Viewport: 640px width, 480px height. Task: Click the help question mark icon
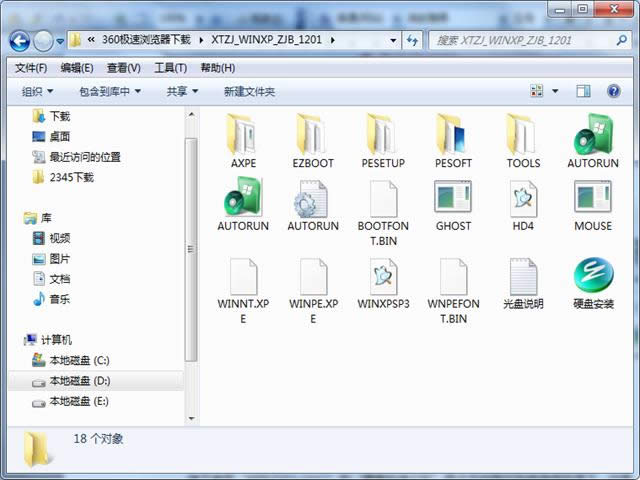click(x=612, y=91)
